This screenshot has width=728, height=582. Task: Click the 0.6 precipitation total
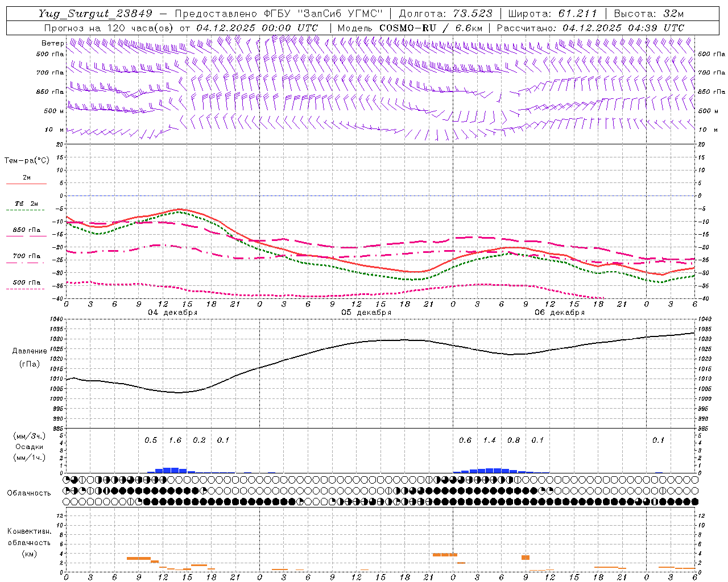coord(465,440)
